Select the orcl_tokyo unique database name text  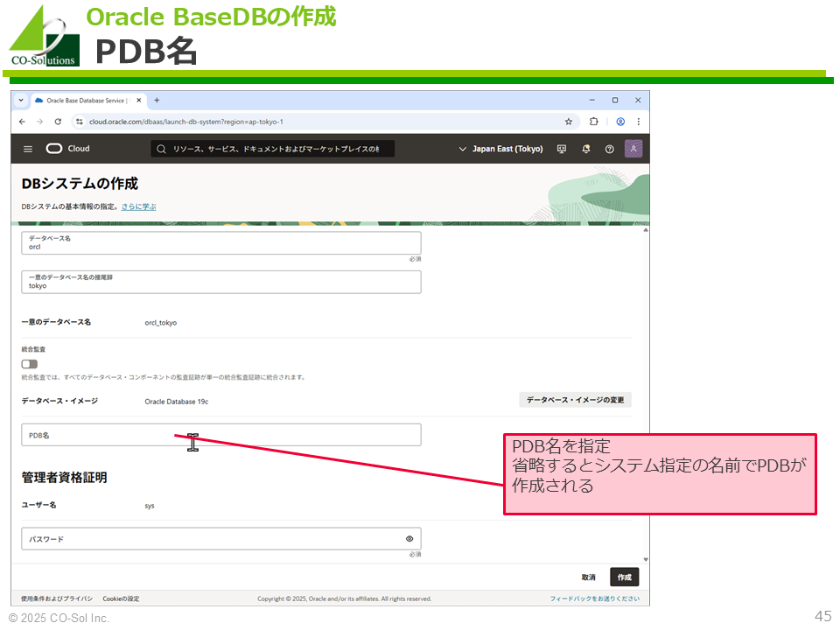coord(161,323)
